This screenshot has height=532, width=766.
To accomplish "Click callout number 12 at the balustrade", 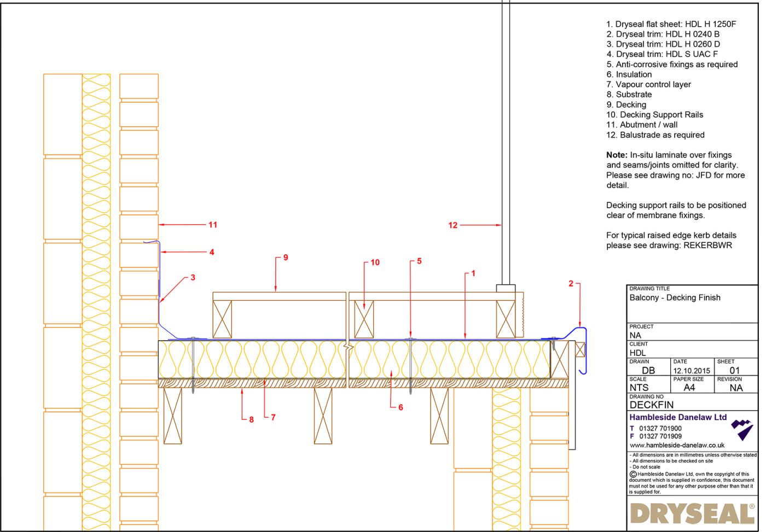I will [453, 225].
